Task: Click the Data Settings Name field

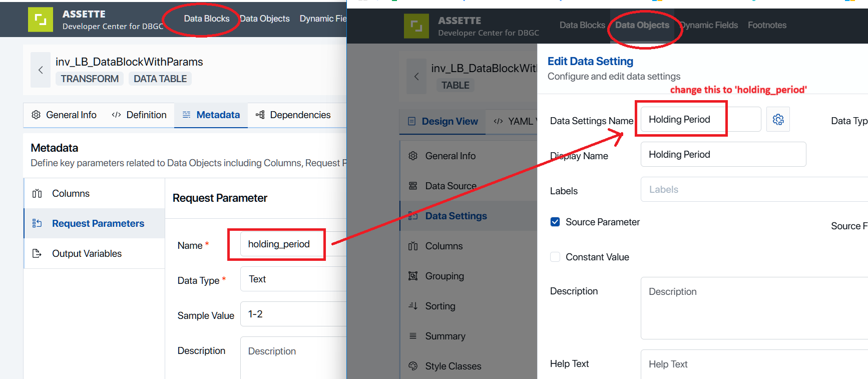Action: pos(701,119)
